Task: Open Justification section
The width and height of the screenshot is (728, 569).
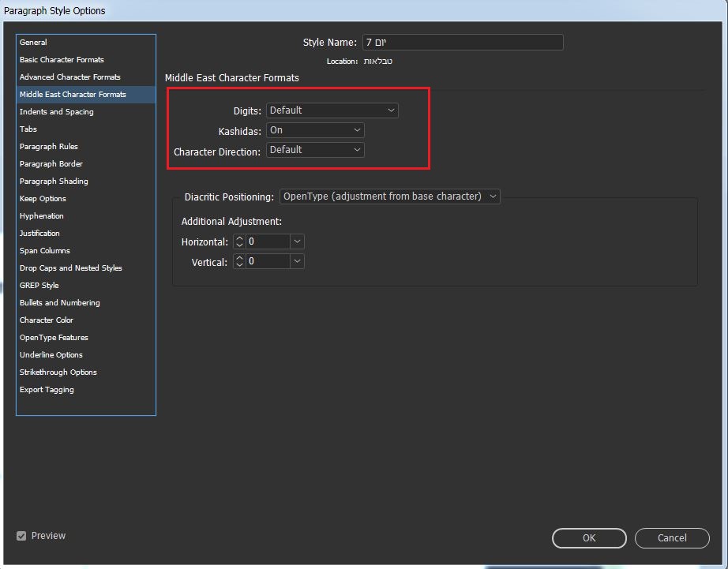Action: 86,234
